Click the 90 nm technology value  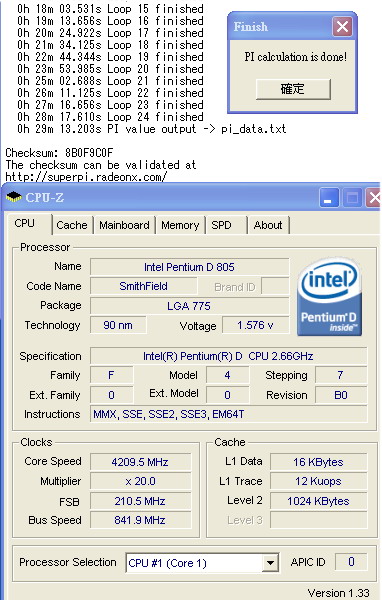click(118, 325)
